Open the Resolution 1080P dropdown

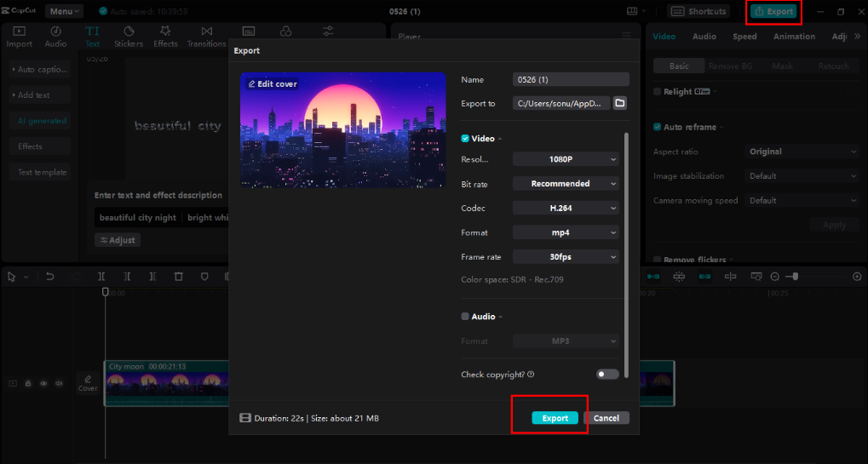coord(566,159)
